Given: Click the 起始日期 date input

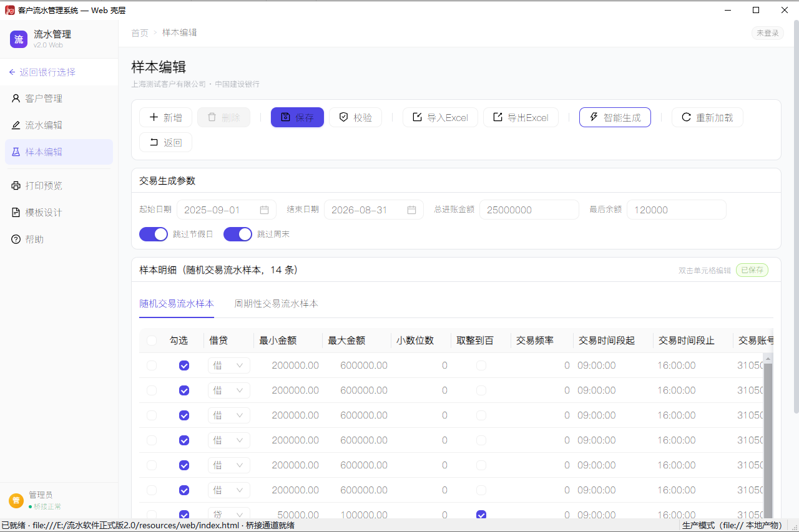Looking at the screenshot, I should (227, 210).
